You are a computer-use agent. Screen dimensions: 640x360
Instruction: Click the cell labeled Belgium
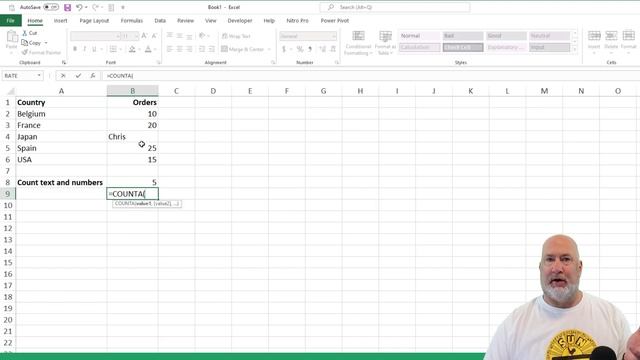[61, 114]
